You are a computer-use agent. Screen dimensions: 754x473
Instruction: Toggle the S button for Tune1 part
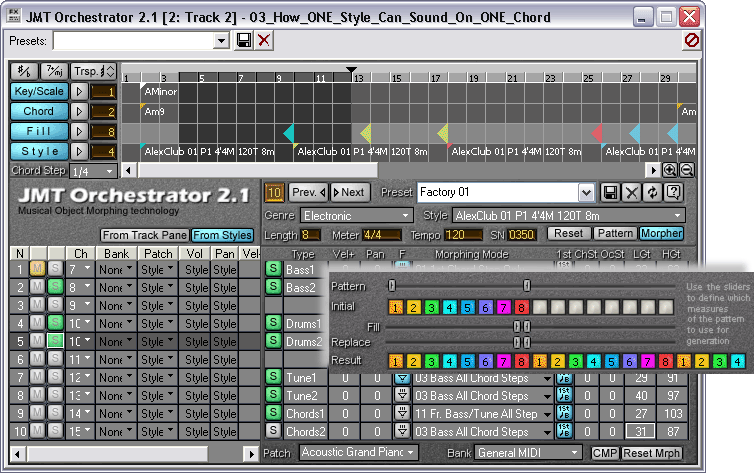click(x=272, y=376)
